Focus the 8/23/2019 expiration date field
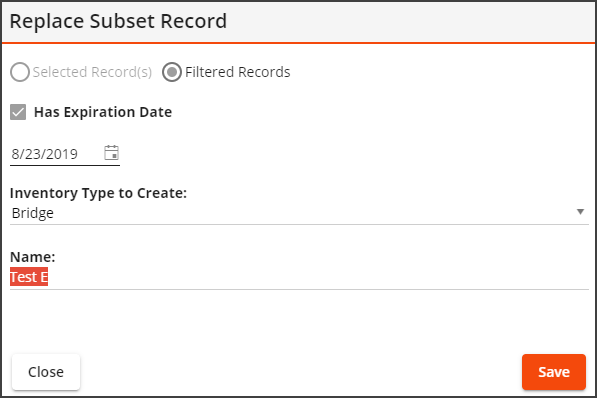Image resolution: width=597 pixels, height=398 pixels. coord(55,154)
